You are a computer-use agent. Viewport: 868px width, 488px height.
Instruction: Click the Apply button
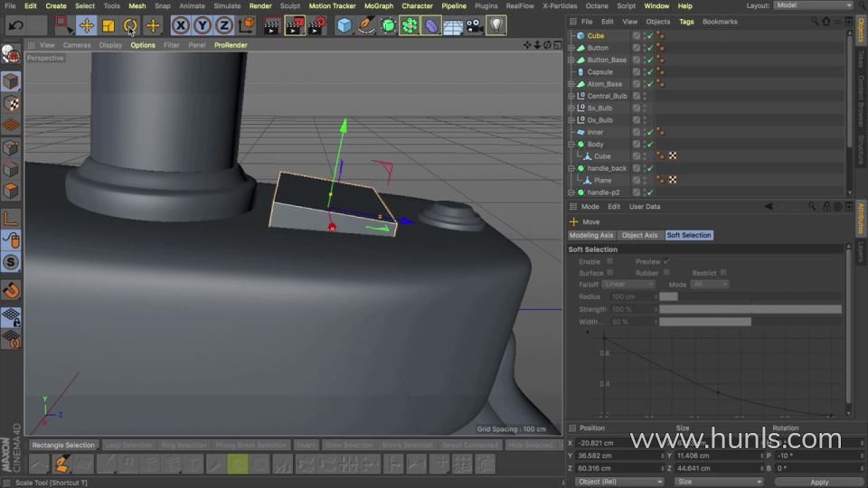pos(819,482)
